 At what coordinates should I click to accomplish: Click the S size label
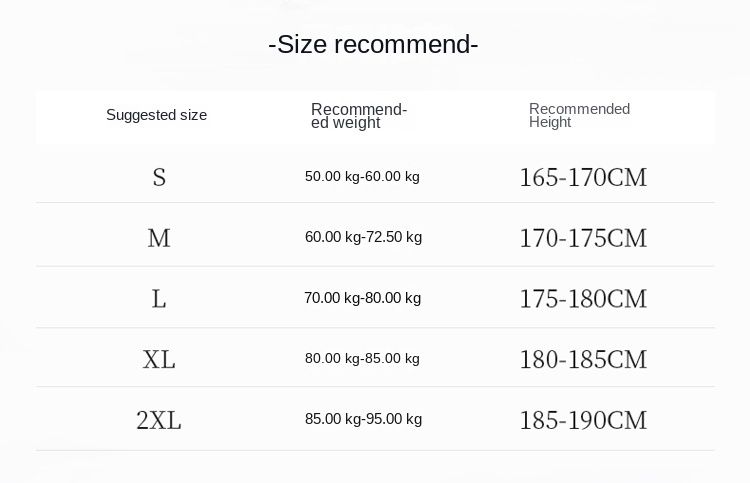[x=159, y=177]
